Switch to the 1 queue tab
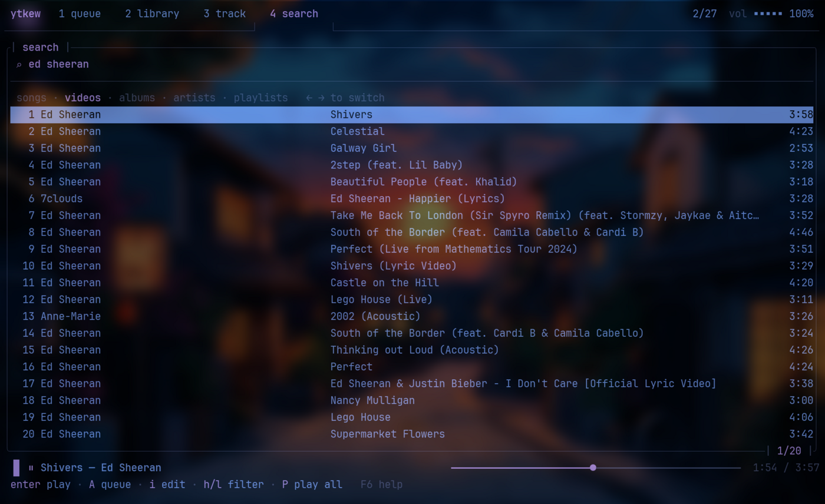Viewport: 825px width, 504px height. tap(80, 14)
